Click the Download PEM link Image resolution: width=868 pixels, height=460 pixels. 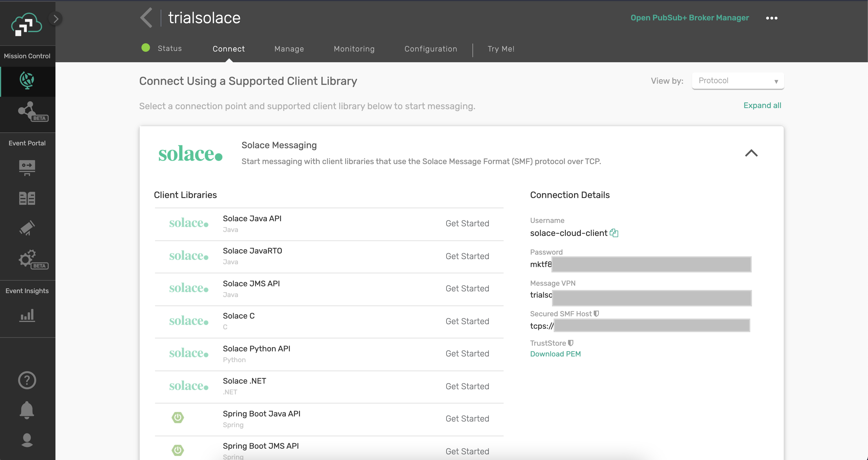click(555, 354)
